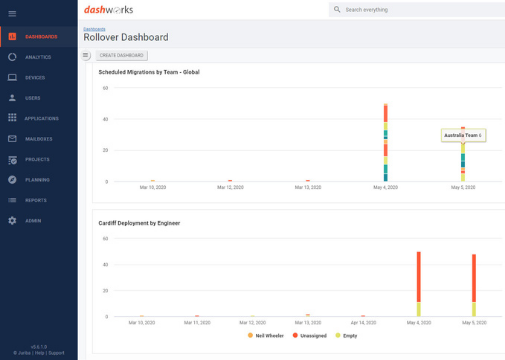Click the Devices laptop icon
The height and width of the screenshot is (360, 505).
pyautogui.click(x=12, y=77)
